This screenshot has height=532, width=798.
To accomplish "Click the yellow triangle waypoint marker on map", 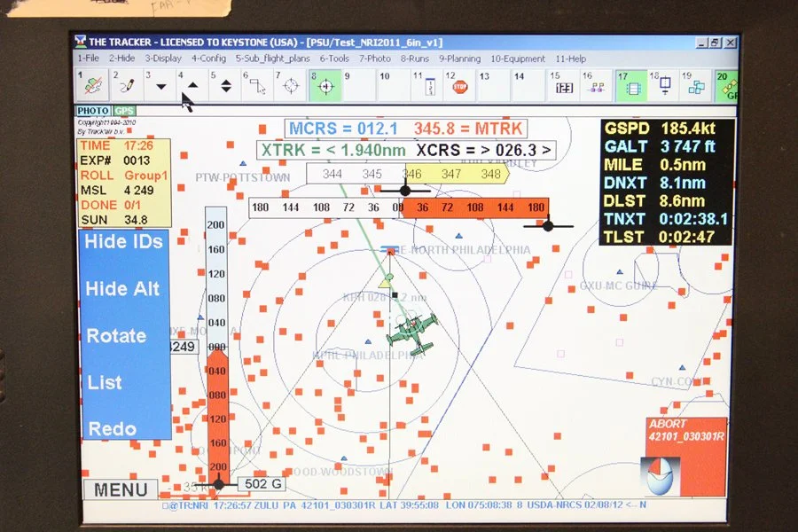I will click(386, 282).
